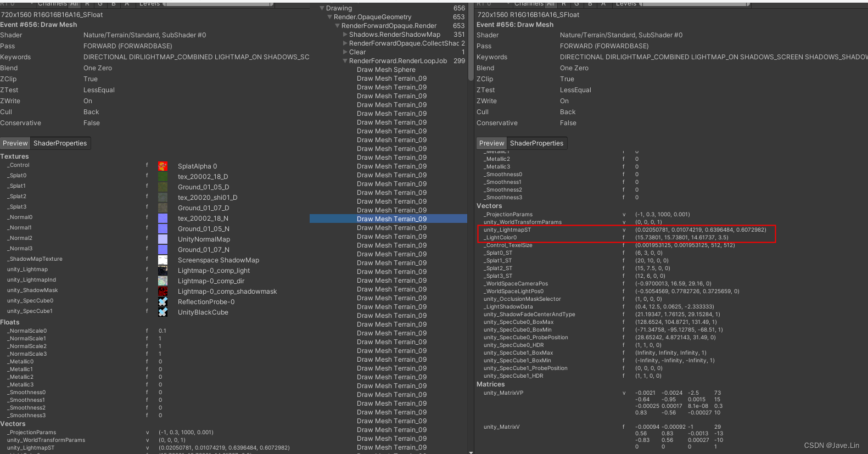This screenshot has height=454, width=868.
Task: Select the highlighted Draw Mesh Terrain_09 event
Action: click(x=388, y=219)
